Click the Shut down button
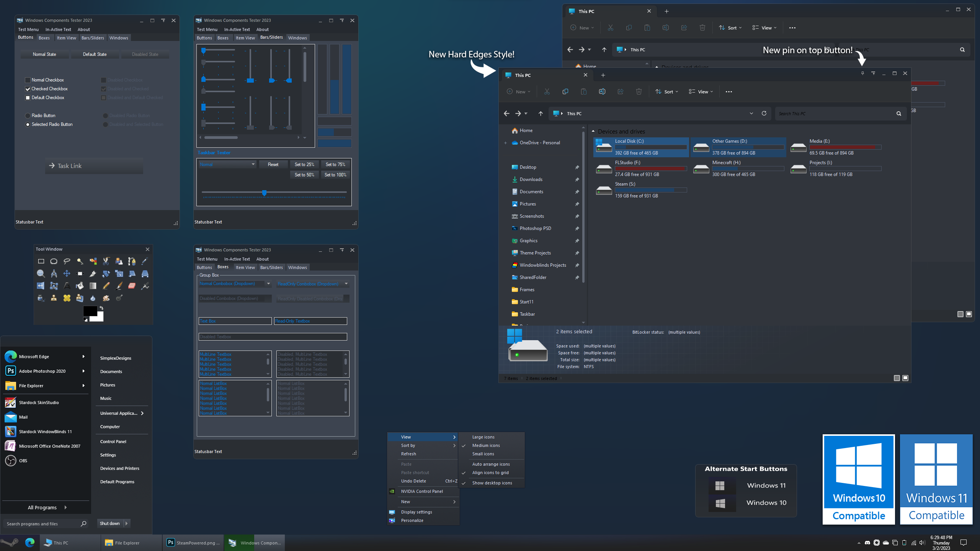980x551 pixels. 110,523
